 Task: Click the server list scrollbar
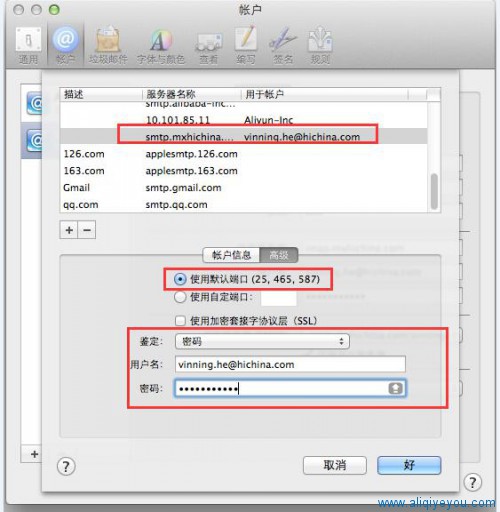(x=434, y=191)
